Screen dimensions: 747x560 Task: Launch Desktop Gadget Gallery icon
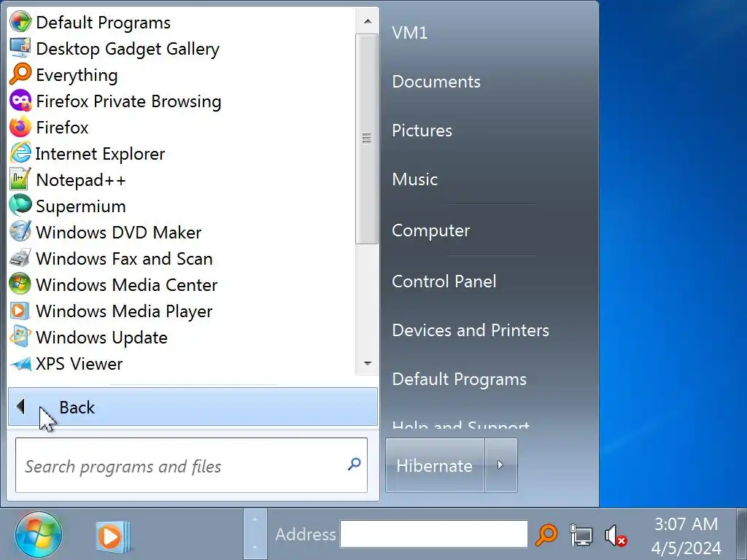20,48
